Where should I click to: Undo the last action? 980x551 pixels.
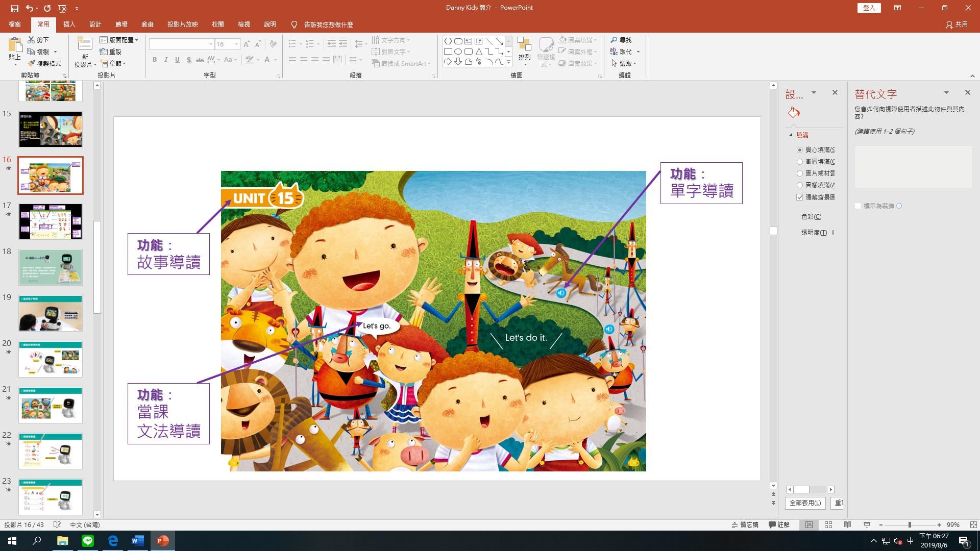tap(30, 8)
